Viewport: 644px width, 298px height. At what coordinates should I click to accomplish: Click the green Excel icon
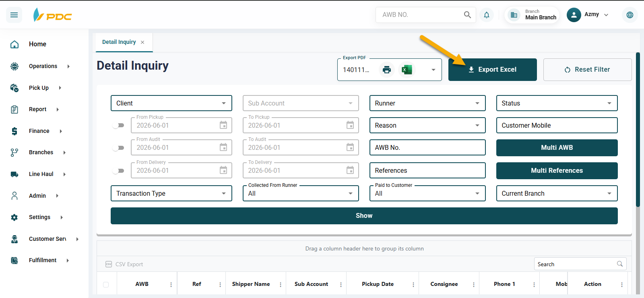(407, 70)
